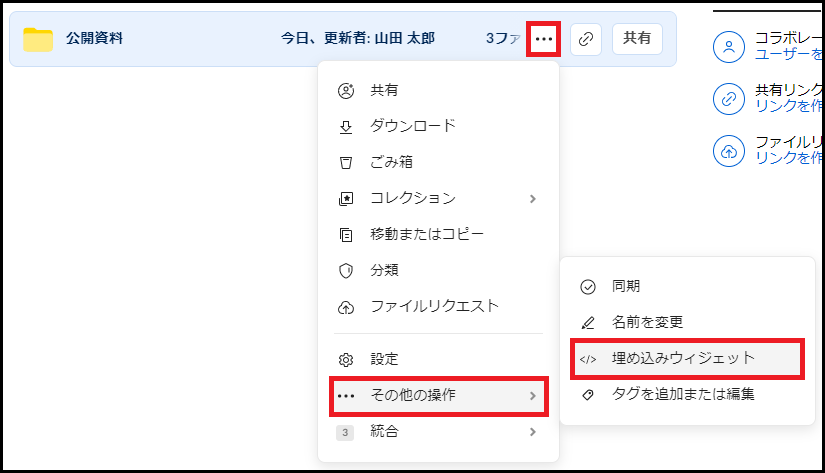This screenshot has width=825, height=473.
Task: Choose ダウンロード from the menu
Action: click(x=438, y=126)
